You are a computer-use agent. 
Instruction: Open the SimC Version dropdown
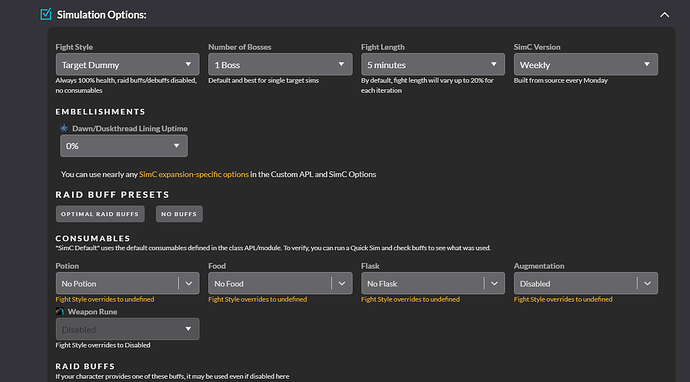pos(586,65)
